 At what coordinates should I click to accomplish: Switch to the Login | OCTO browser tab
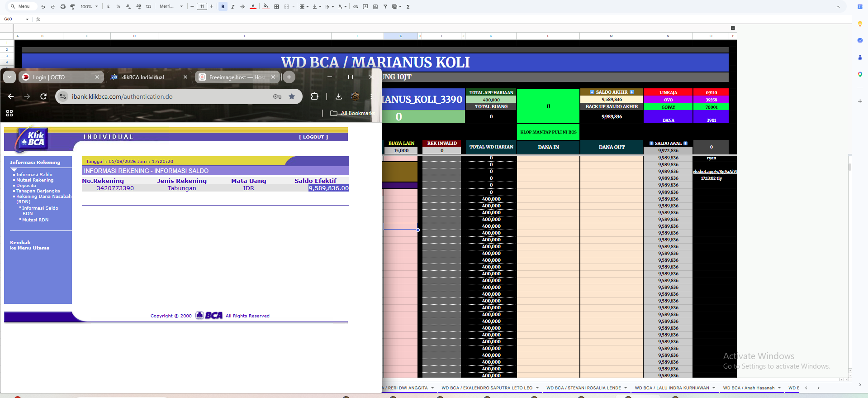(61, 77)
